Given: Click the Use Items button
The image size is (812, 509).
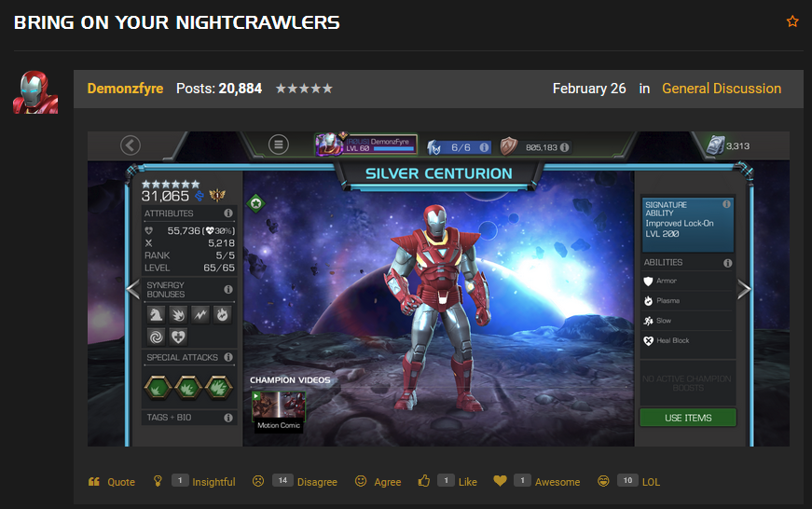Looking at the screenshot, I should pos(688,418).
